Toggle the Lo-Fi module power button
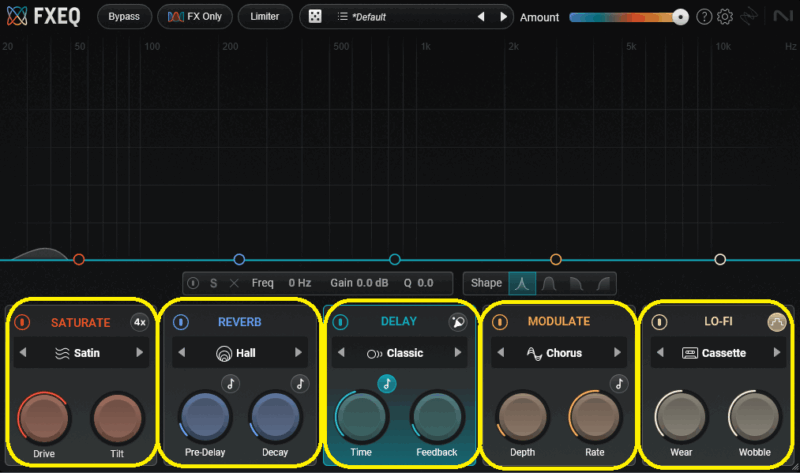 coord(659,322)
